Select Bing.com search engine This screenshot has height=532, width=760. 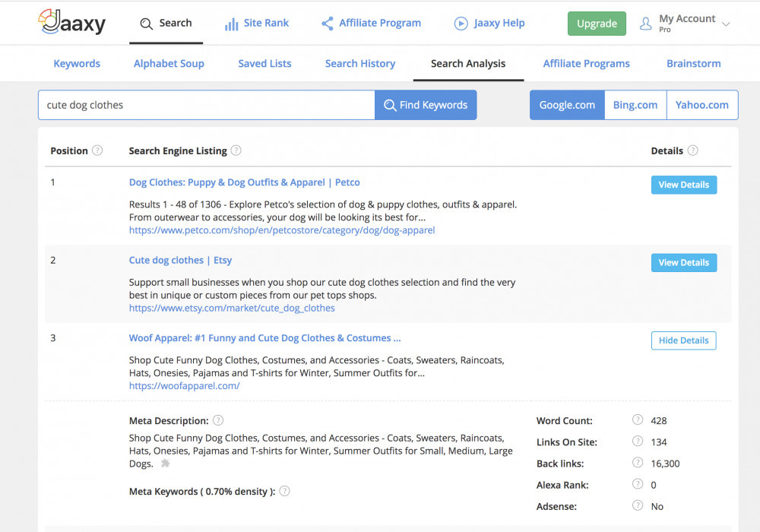point(635,105)
